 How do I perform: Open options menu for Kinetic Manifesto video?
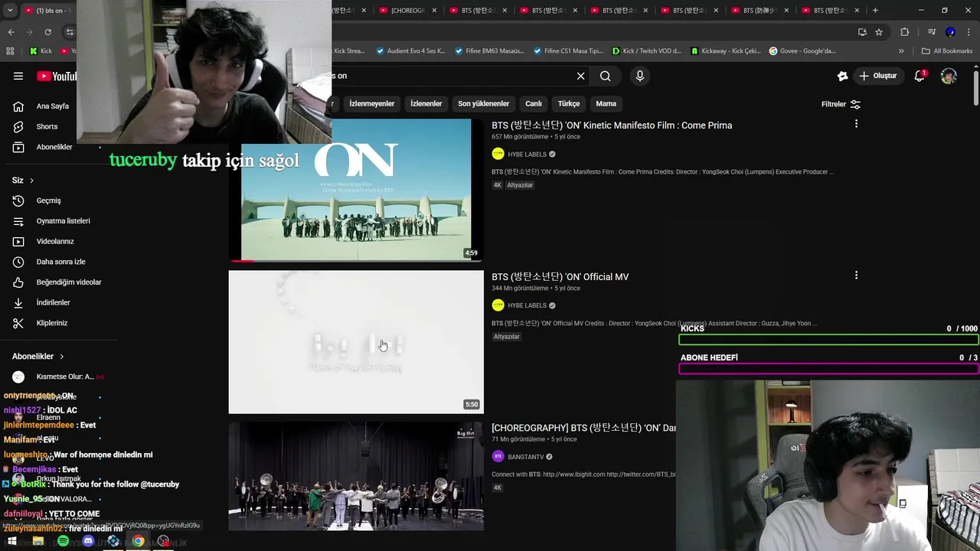tap(856, 124)
